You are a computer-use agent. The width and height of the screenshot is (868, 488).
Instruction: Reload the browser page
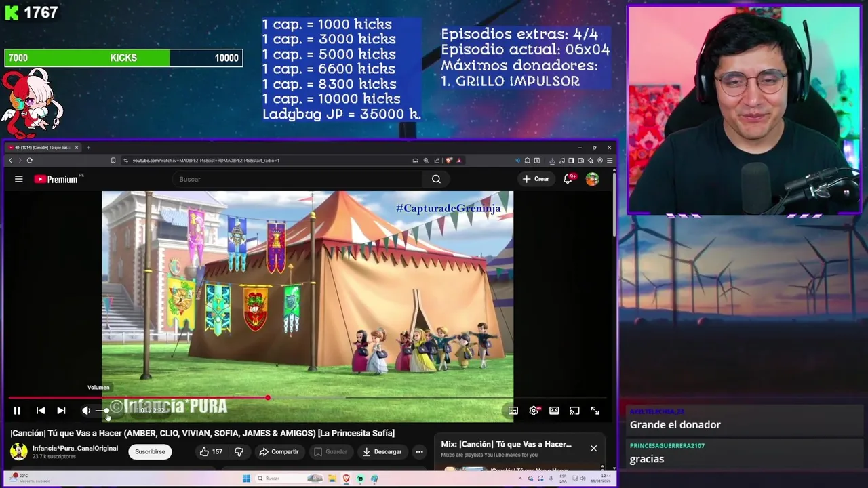click(30, 161)
